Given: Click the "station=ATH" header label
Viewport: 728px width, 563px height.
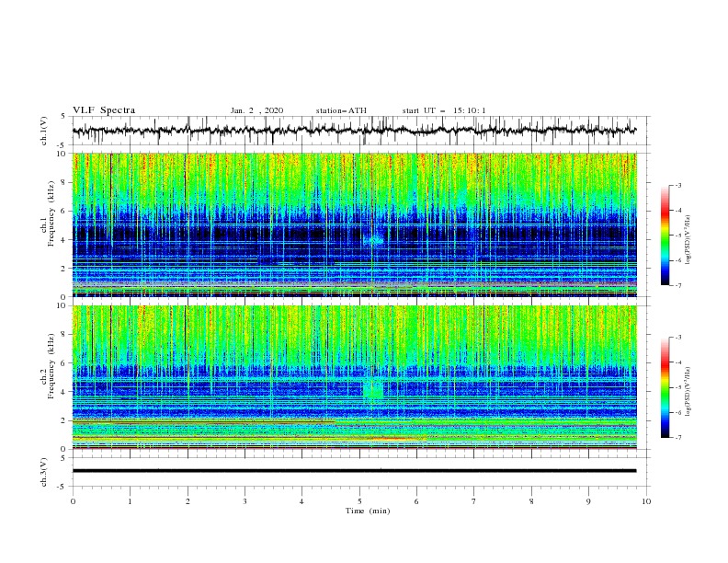Looking at the screenshot, I should tap(341, 110).
